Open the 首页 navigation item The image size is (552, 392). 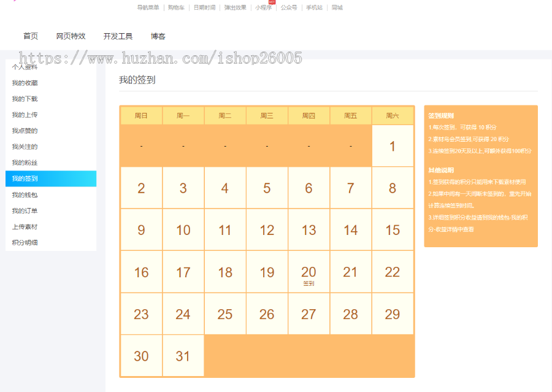[31, 36]
